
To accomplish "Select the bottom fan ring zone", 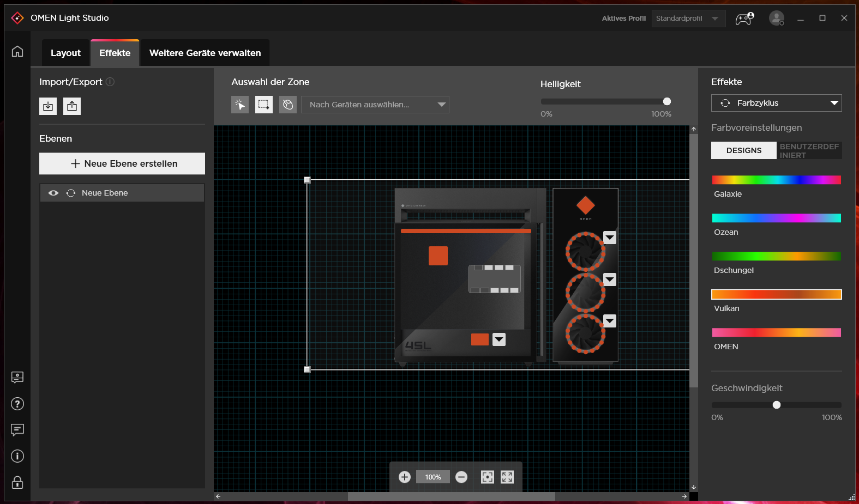I will [x=585, y=333].
